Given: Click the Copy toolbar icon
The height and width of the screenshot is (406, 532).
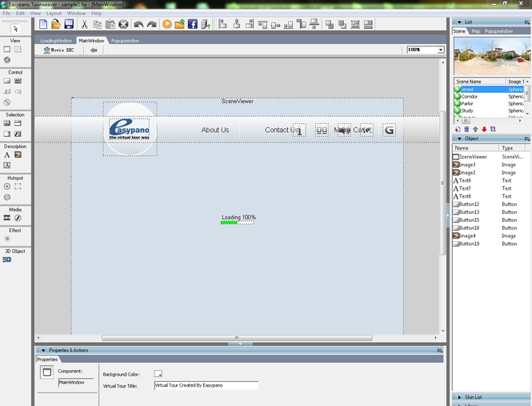Looking at the screenshot, I should pos(98,25).
